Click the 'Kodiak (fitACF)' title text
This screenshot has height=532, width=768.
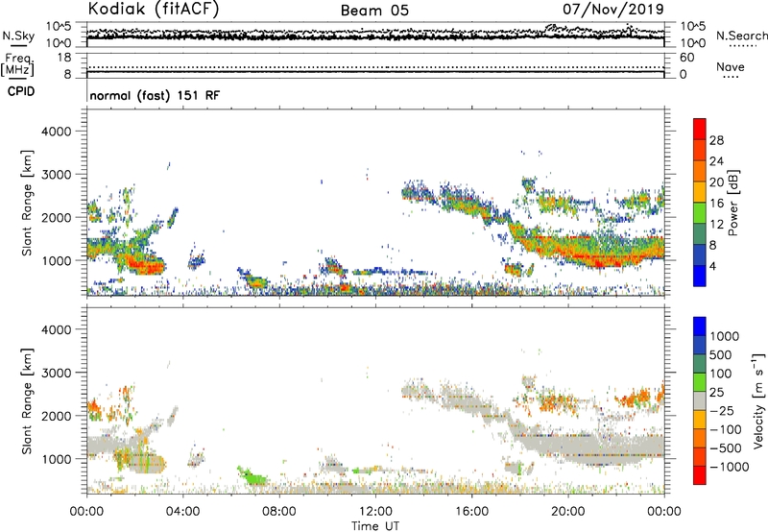(x=154, y=9)
